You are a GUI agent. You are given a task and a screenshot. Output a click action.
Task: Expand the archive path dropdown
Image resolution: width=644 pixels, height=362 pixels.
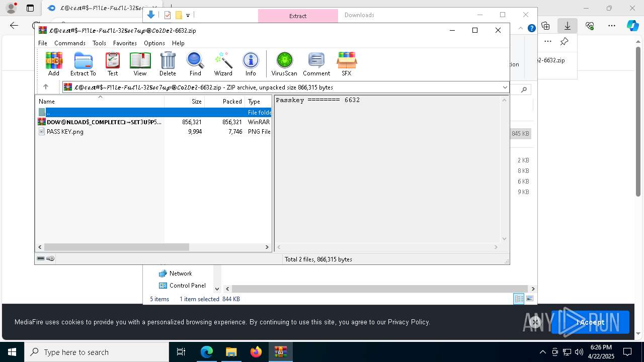coord(505,87)
